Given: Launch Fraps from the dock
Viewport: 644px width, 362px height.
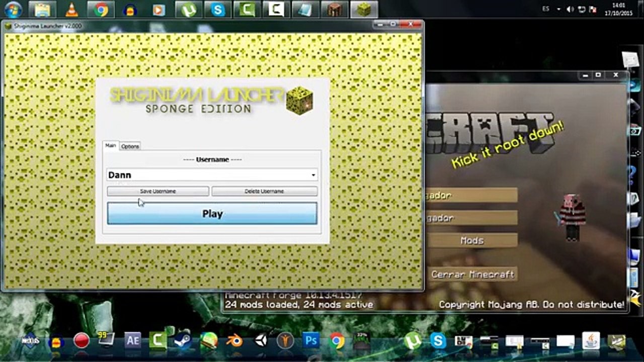Looking at the screenshot, I should [107, 339].
